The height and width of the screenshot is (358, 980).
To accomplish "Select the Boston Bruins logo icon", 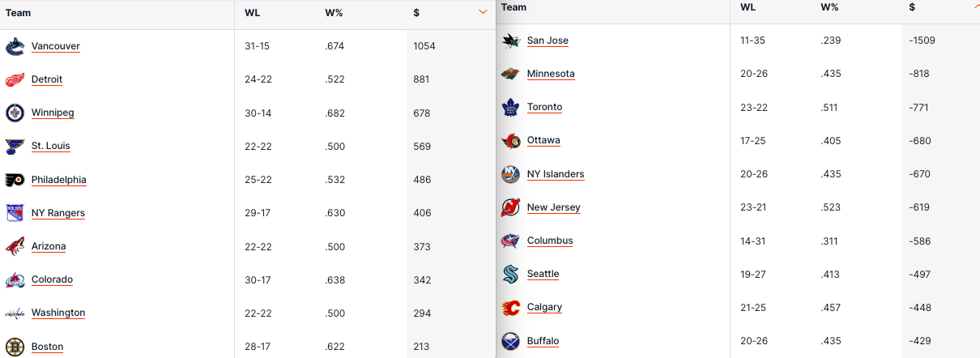I will coord(15,347).
